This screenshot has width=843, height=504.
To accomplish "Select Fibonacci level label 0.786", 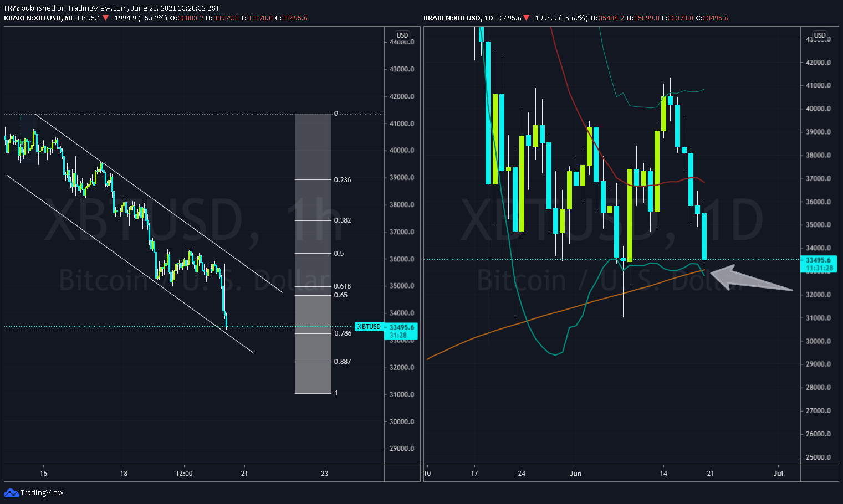I will pyautogui.click(x=343, y=333).
